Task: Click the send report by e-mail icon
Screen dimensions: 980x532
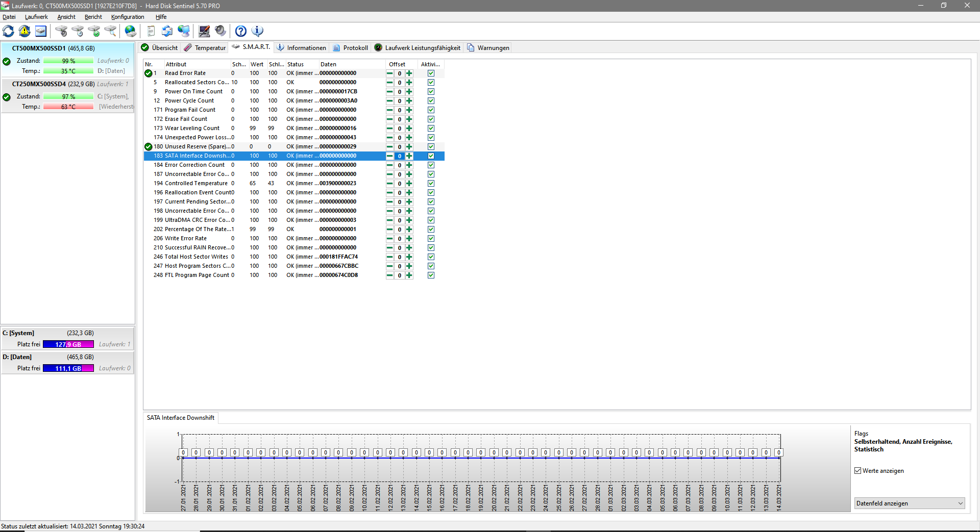Action: (167, 31)
